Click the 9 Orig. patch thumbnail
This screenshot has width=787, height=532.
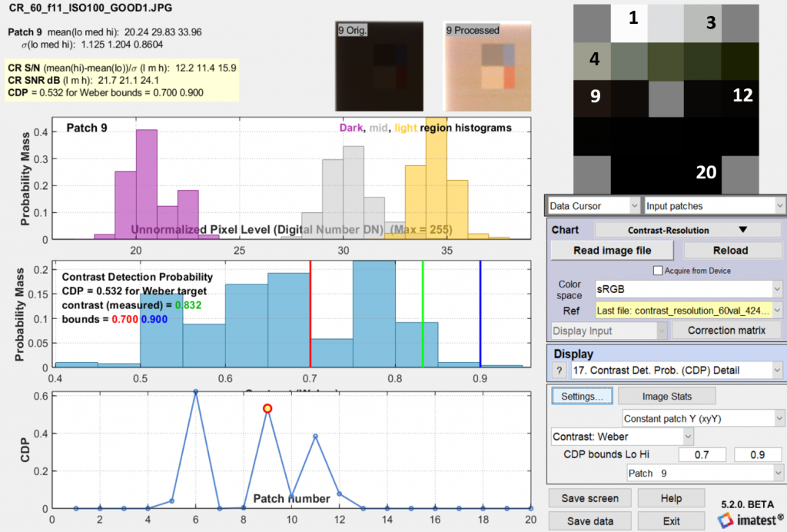tap(379, 66)
